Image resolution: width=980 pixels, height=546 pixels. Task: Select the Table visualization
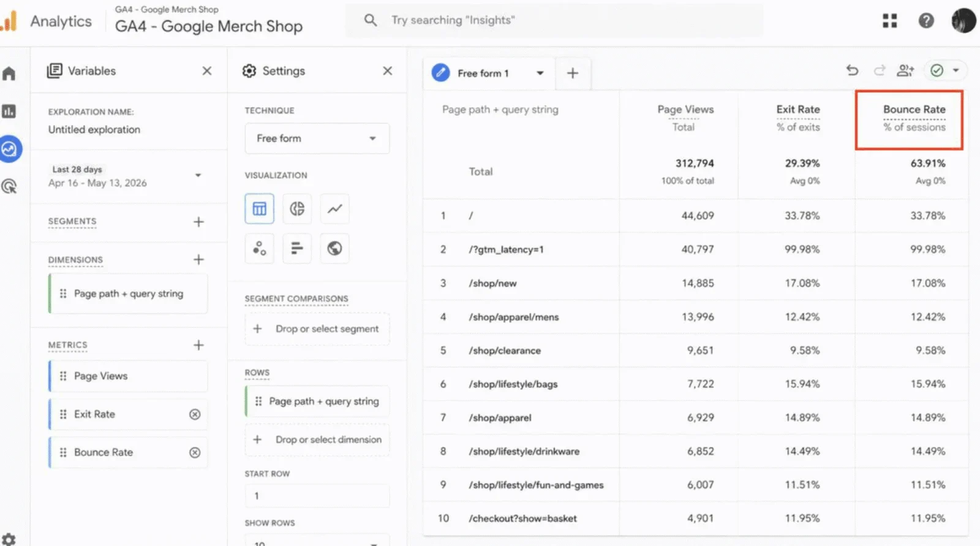point(260,209)
